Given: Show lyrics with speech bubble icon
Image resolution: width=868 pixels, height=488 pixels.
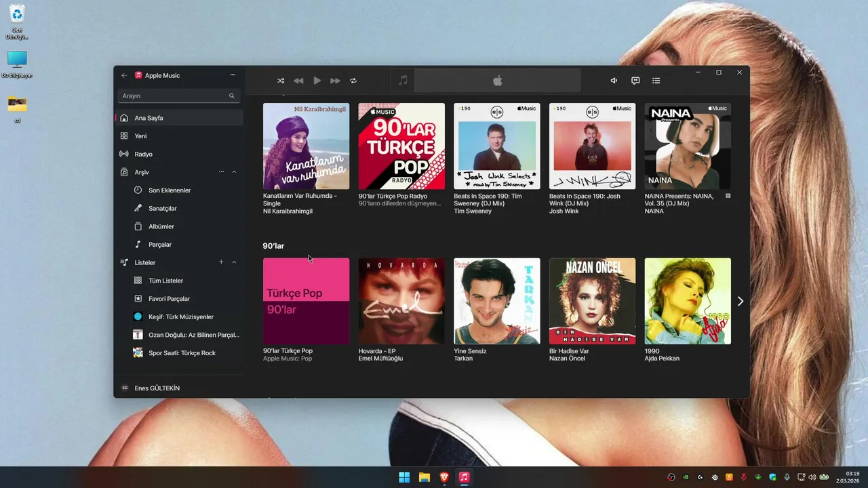Looking at the screenshot, I should 635,81.
